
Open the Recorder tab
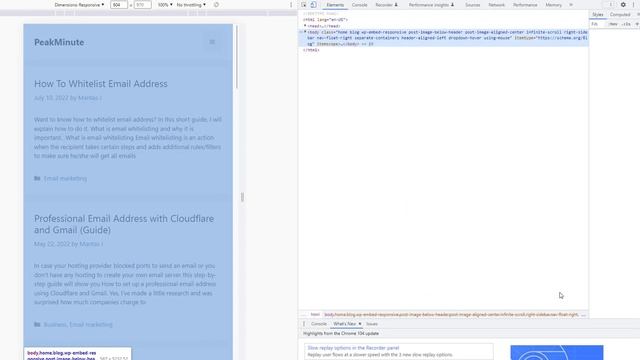pyautogui.click(x=386, y=5)
